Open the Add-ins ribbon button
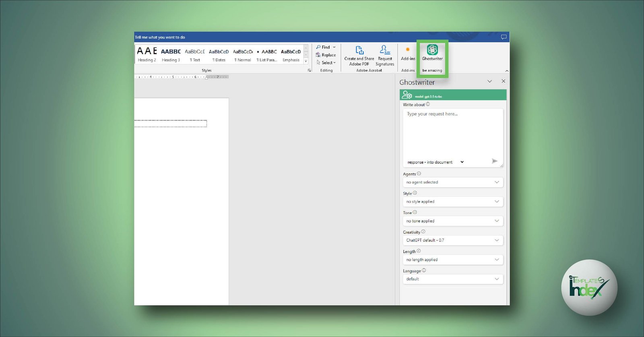 (x=408, y=53)
